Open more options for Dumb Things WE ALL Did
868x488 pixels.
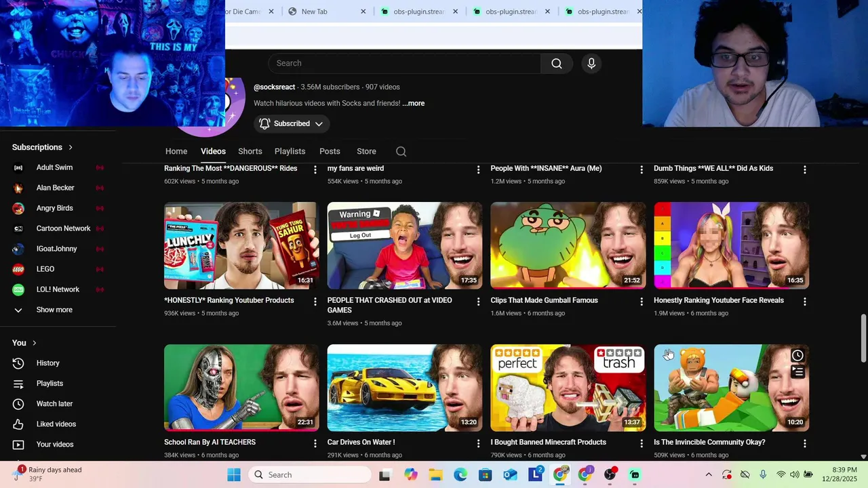point(805,169)
